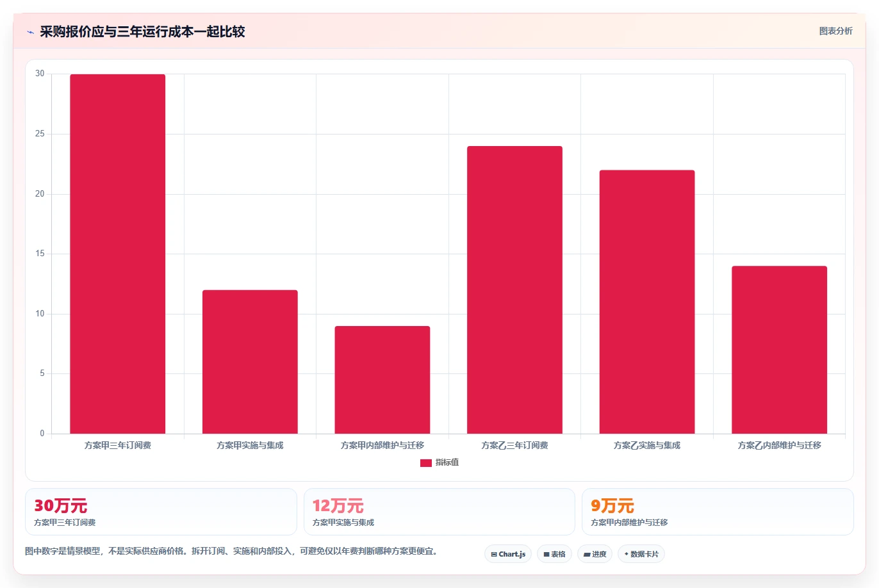The height and width of the screenshot is (588, 879).
Task: Select the 方案乙实施与集成 bar
Action: 647,302
